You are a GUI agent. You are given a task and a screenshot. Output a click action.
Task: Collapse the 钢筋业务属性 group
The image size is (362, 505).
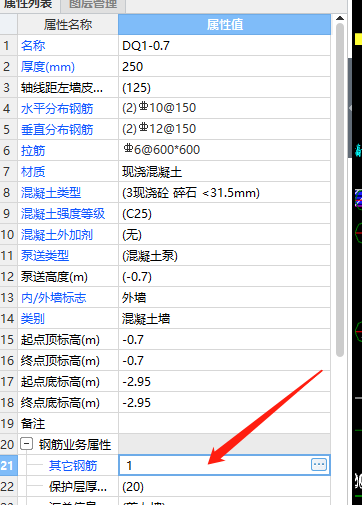[x=26, y=444]
